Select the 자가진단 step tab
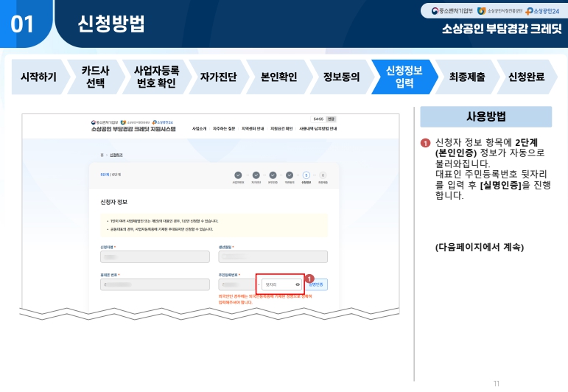This screenshot has height=392, width=568. tap(219, 77)
